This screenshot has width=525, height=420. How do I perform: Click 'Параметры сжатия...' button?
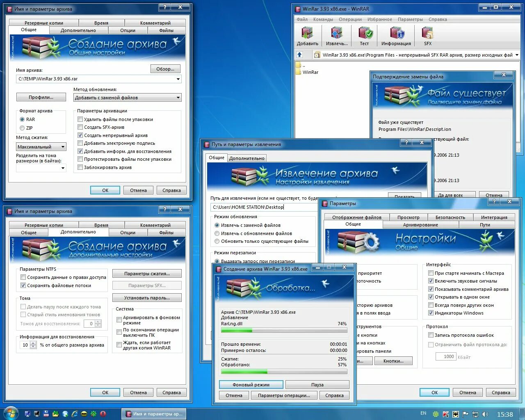[x=147, y=274]
